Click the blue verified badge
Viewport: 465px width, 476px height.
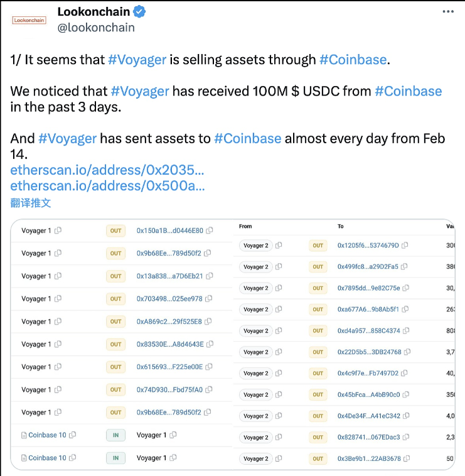click(141, 12)
